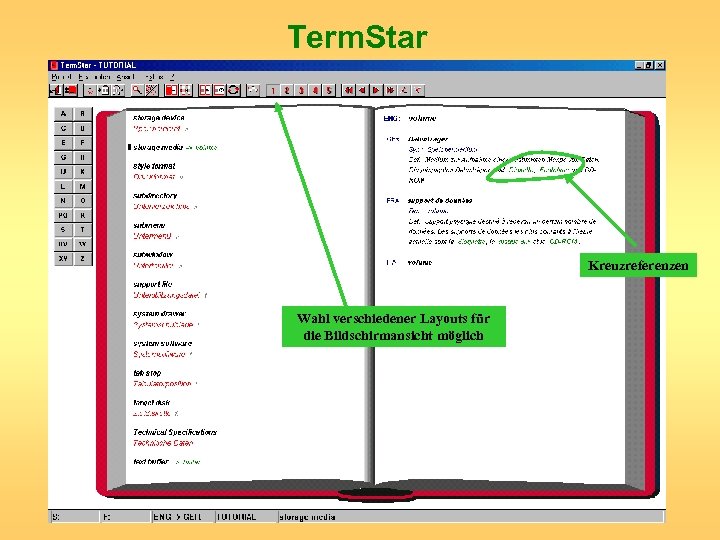Image resolution: width=720 pixels, height=540 pixels.
Task: Select screen layout 1 button
Action: [x=273, y=90]
